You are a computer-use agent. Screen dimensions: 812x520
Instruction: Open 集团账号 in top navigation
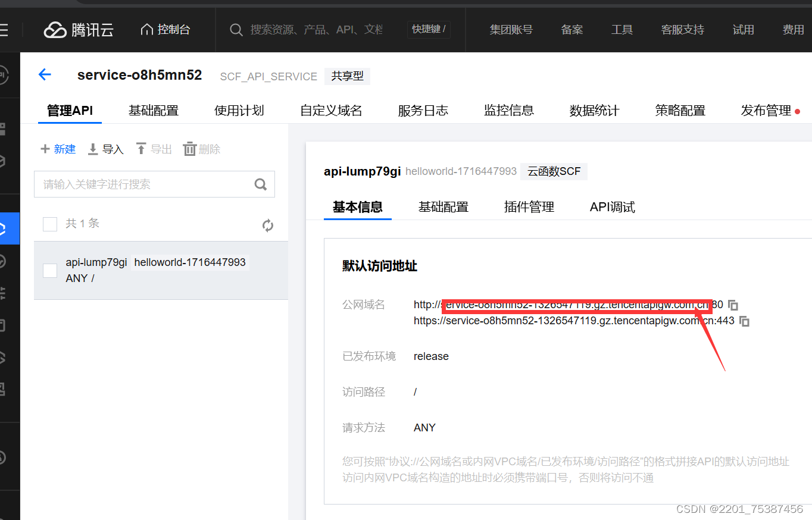tap(511, 30)
